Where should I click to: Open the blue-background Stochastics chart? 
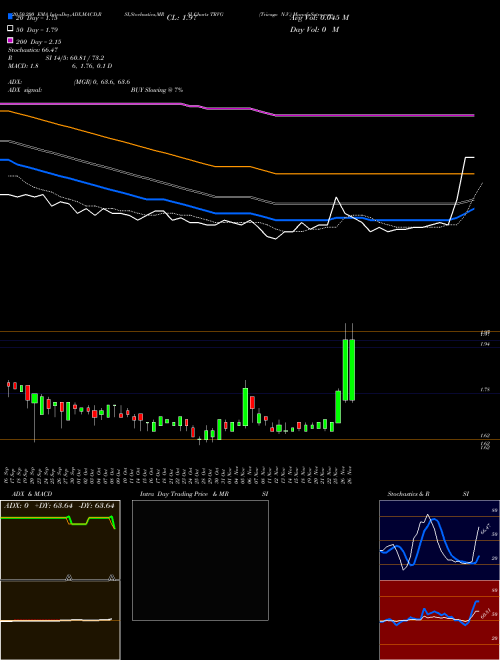pyautogui.click(x=439, y=540)
